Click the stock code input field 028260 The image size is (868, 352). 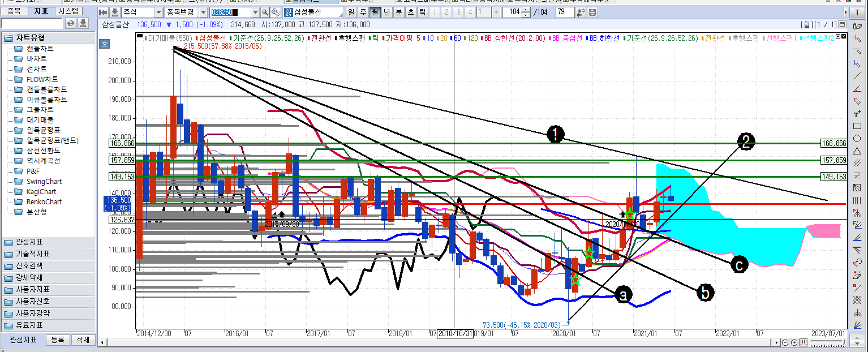pyautogui.click(x=230, y=12)
